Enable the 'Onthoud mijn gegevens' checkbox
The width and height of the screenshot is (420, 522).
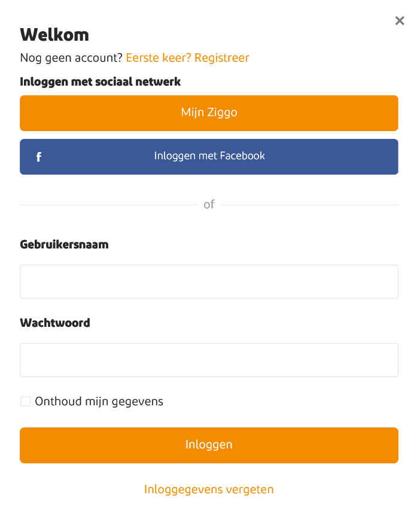pos(26,402)
